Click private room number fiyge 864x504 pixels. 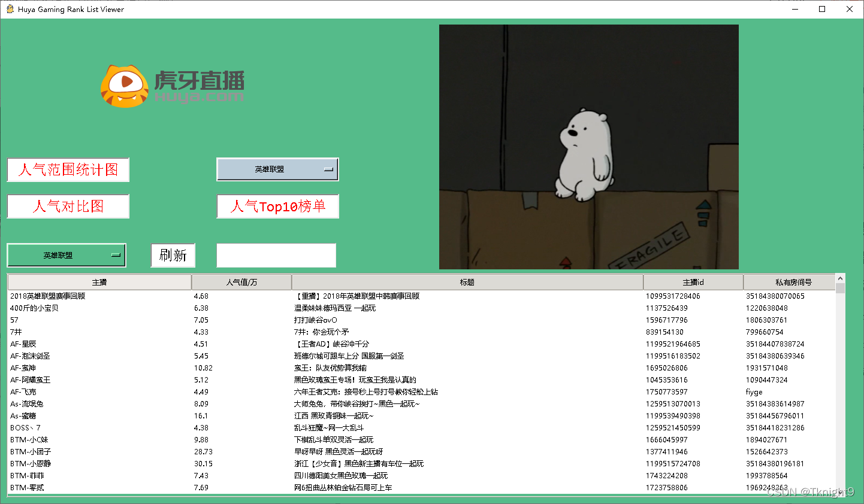754,391
